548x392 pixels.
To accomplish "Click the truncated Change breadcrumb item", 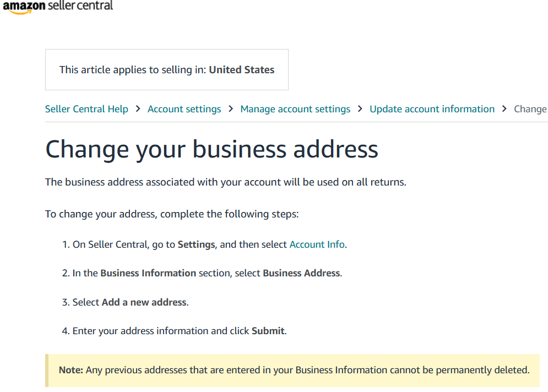I will pyautogui.click(x=530, y=109).
